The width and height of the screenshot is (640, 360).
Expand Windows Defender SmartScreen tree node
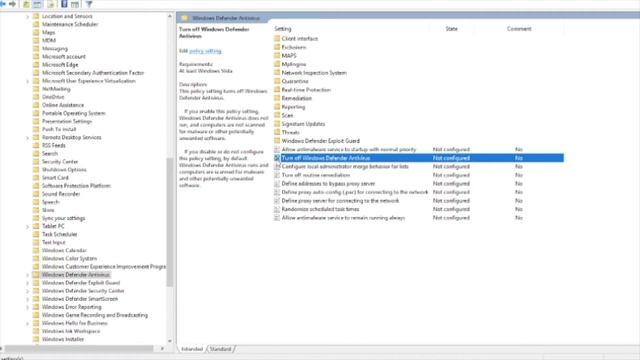point(28,299)
